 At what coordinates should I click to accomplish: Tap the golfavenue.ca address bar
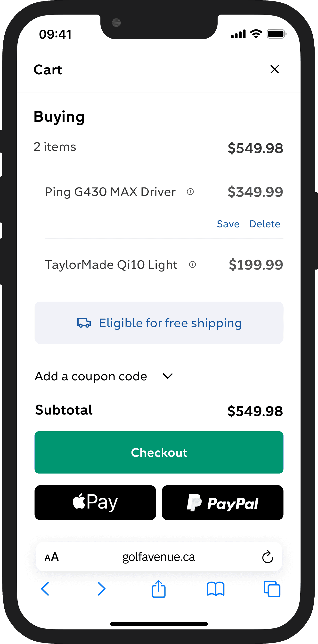coord(159,557)
